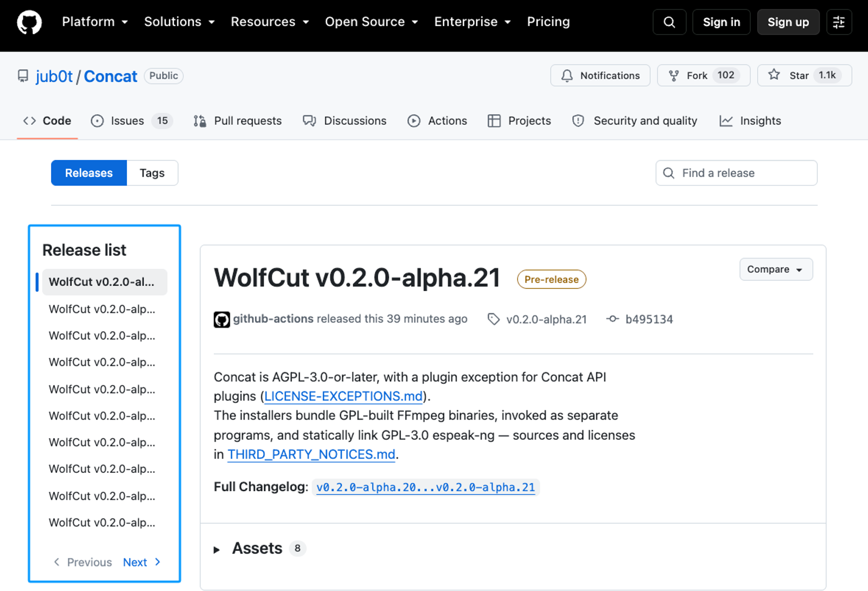The width and height of the screenshot is (868, 591).
Task: Open the Insights tab
Action: click(750, 121)
